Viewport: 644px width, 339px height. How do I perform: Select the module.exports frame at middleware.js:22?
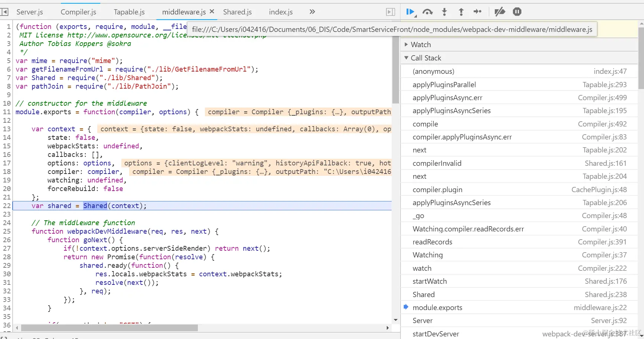pos(519,307)
